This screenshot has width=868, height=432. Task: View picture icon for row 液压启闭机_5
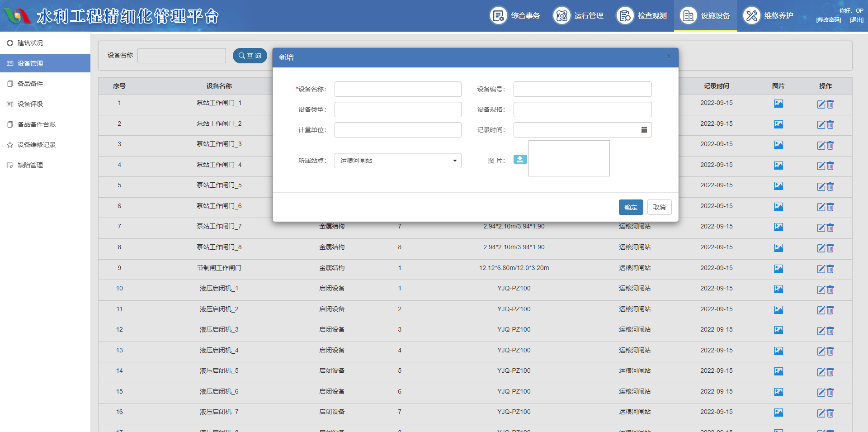click(x=778, y=371)
